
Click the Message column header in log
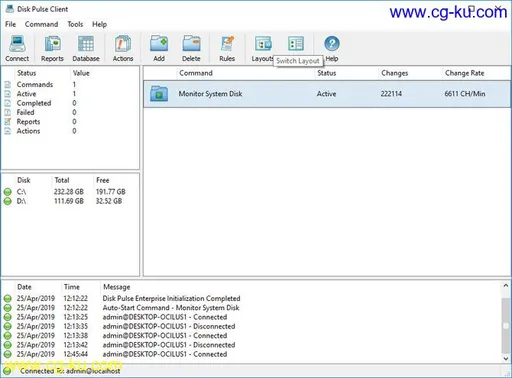(x=117, y=287)
